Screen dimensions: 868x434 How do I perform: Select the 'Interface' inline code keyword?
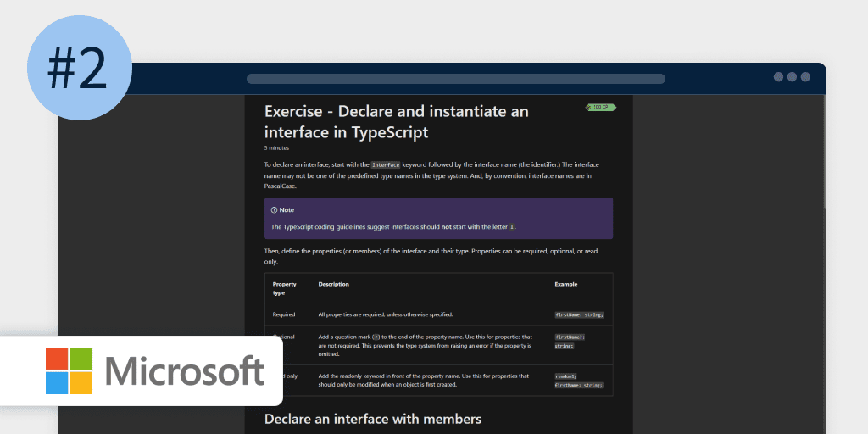[386, 164]
